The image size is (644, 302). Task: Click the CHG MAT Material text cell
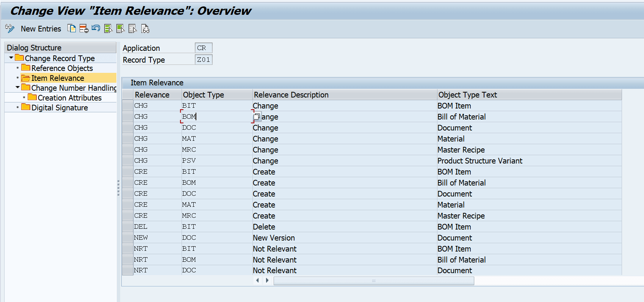(529, 138)
